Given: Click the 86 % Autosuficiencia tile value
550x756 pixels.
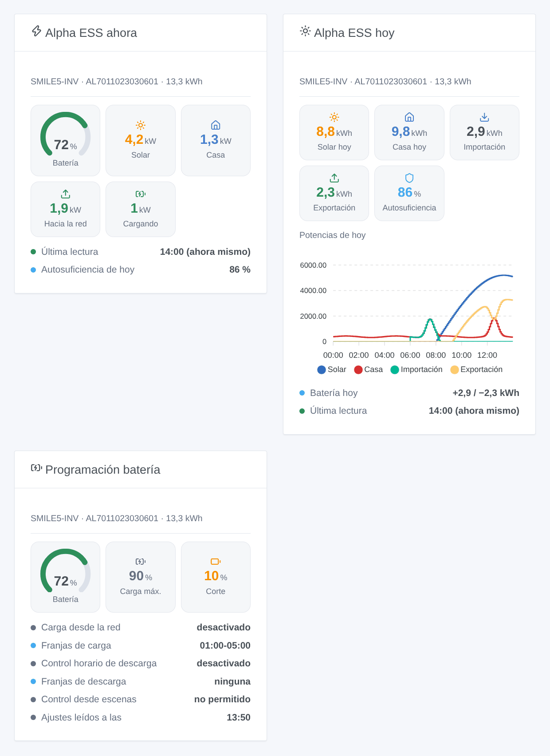Looking at the screenshot, I should (x=409, y=193).
